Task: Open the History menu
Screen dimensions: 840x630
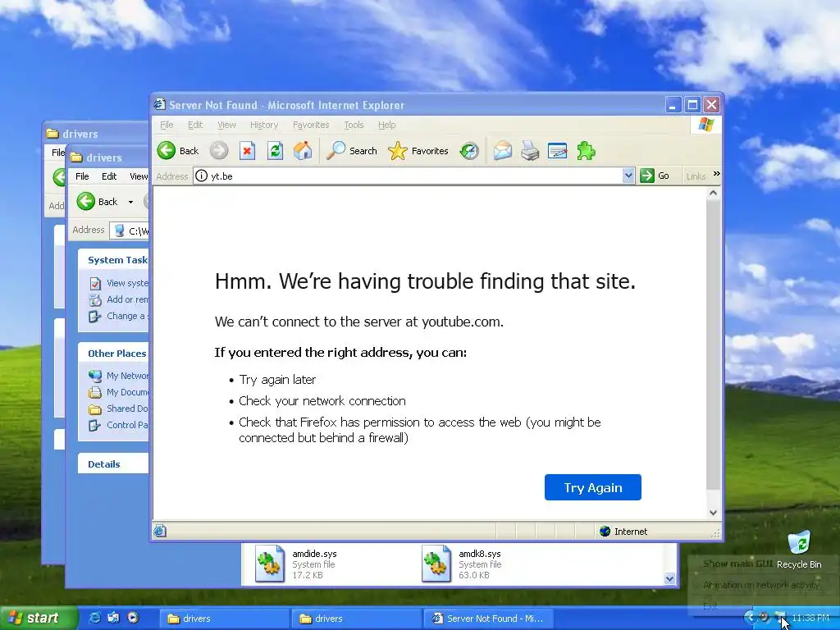Action: [264, 125]
